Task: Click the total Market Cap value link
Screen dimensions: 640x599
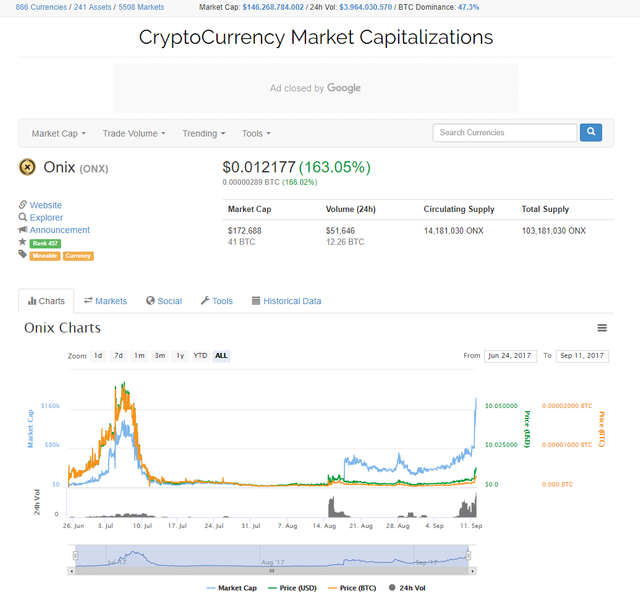Action: pos(273,7)
